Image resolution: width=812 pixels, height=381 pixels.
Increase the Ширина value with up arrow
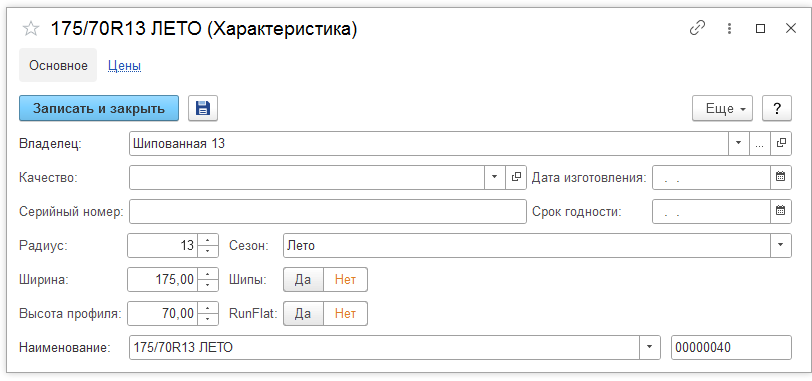click(x=208, y=274)
